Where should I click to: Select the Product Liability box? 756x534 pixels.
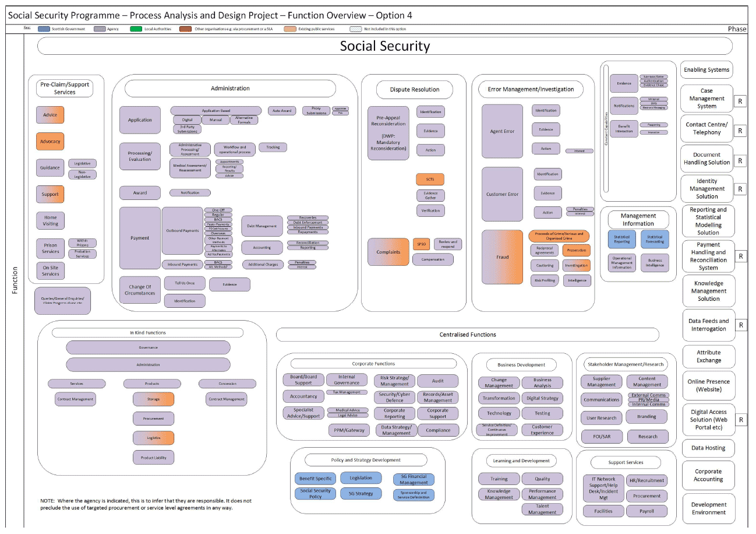click(x=153, y=458)
